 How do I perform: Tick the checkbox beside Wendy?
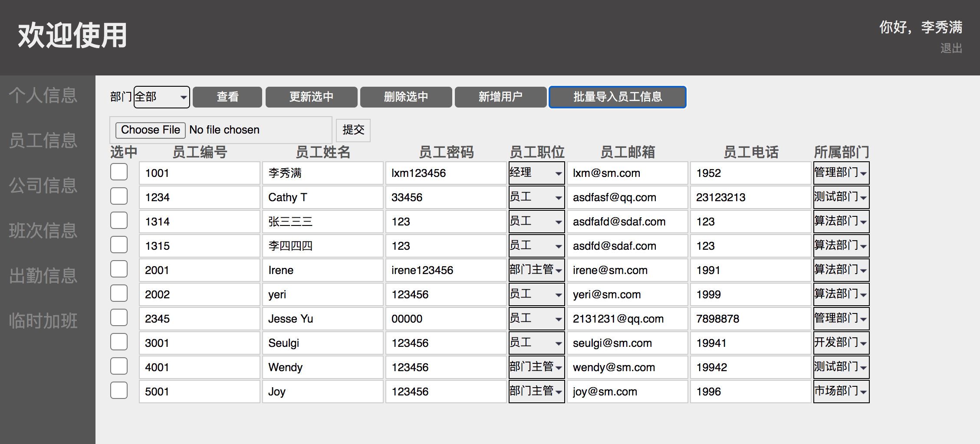tap(118, 366)
